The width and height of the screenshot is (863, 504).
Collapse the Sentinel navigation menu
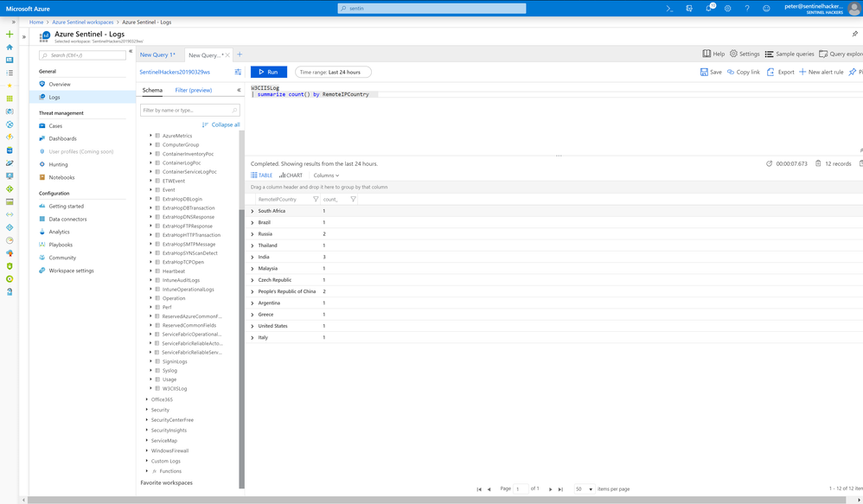(x=131, y=51)
